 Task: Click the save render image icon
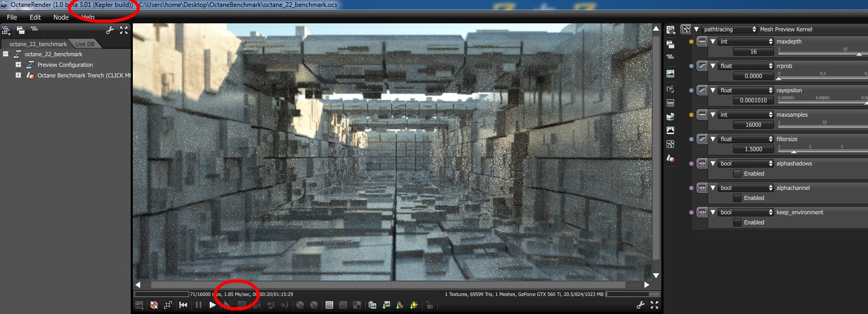[139, 305]
